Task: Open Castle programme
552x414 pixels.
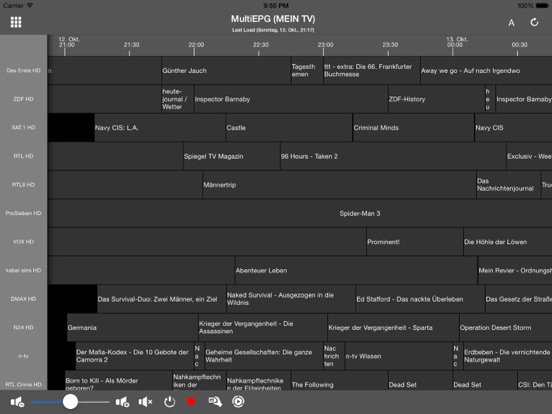Action: pyautogui.click(x=289, y=127)
